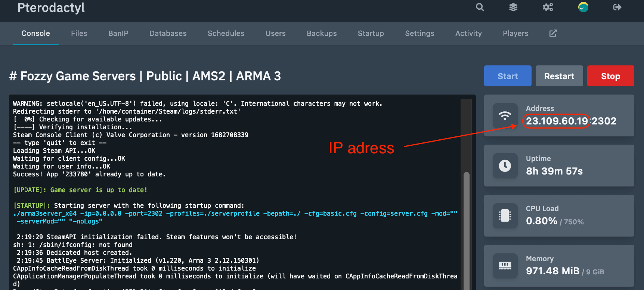Viewport: 644px width, 290px height.
Task: Click the server list layers icon
Action: (513, 7)
